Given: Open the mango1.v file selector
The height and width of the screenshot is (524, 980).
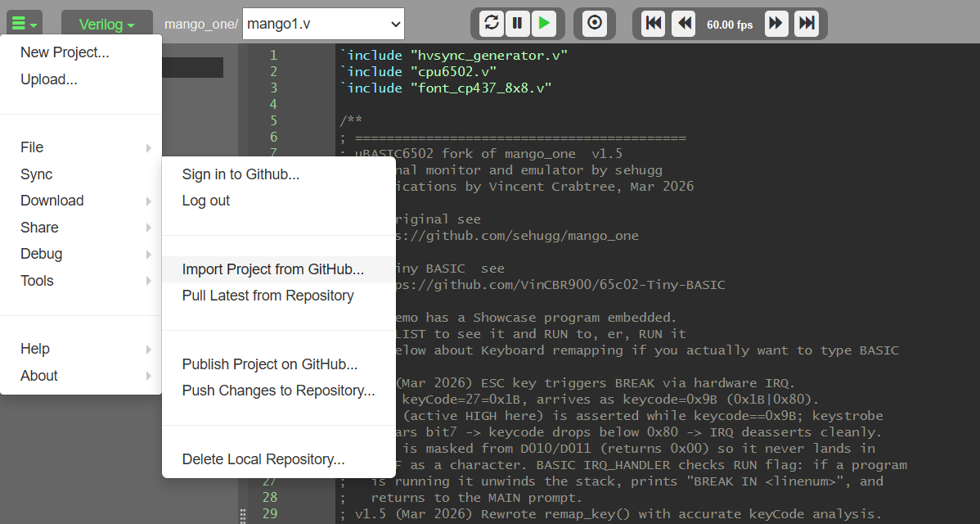Looking at the screenshot, I should tap(324, 25).
